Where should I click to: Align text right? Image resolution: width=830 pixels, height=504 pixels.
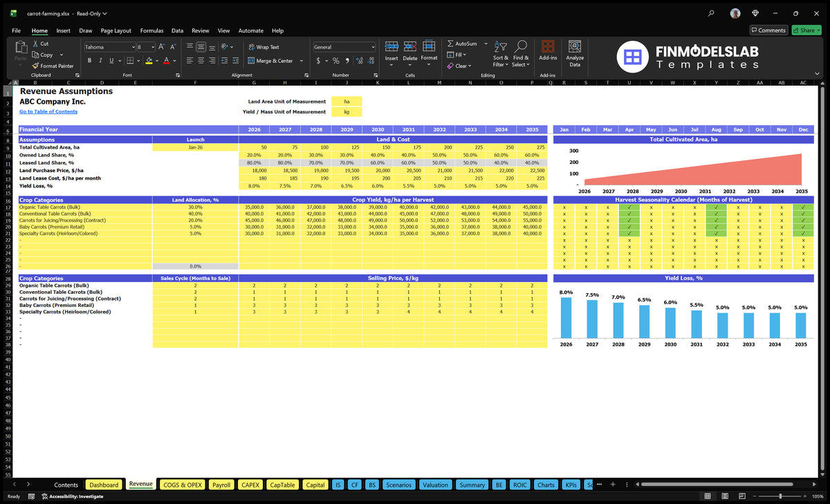pos(212,61)
